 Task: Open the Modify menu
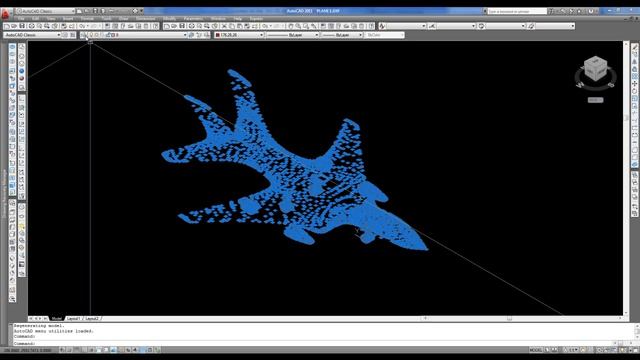coord(169,19)
